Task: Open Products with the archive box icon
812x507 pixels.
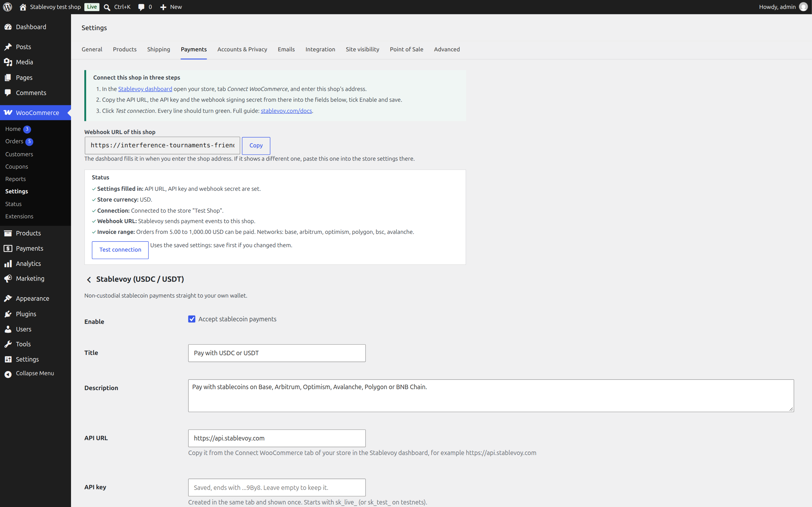Action: pos(8,234)
